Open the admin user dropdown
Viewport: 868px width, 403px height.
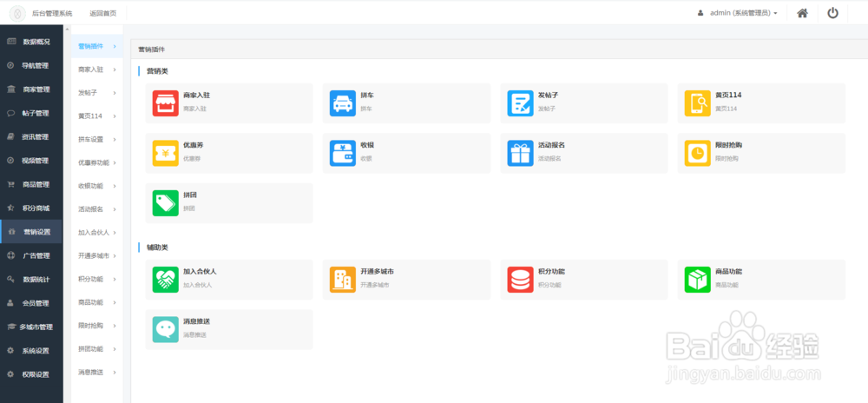tap(738, 13)
